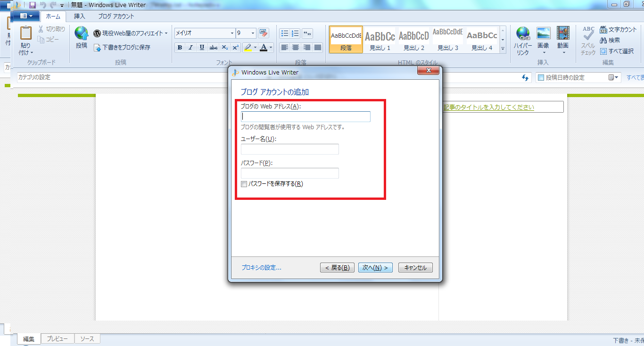Click the 検索 binoculars icon
The image size is (644, 346).
603,40
